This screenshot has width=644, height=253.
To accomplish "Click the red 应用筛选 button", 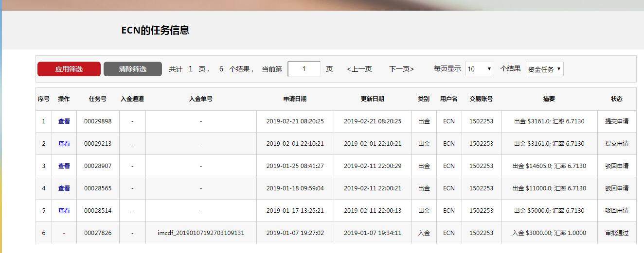I will (69, 69).
